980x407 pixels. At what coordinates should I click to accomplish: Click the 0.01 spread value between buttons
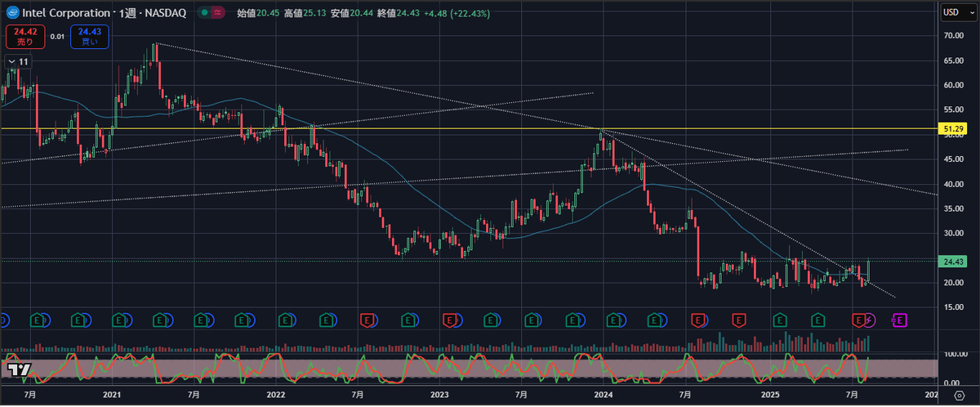pyautogui.click(x=57, y=36)
